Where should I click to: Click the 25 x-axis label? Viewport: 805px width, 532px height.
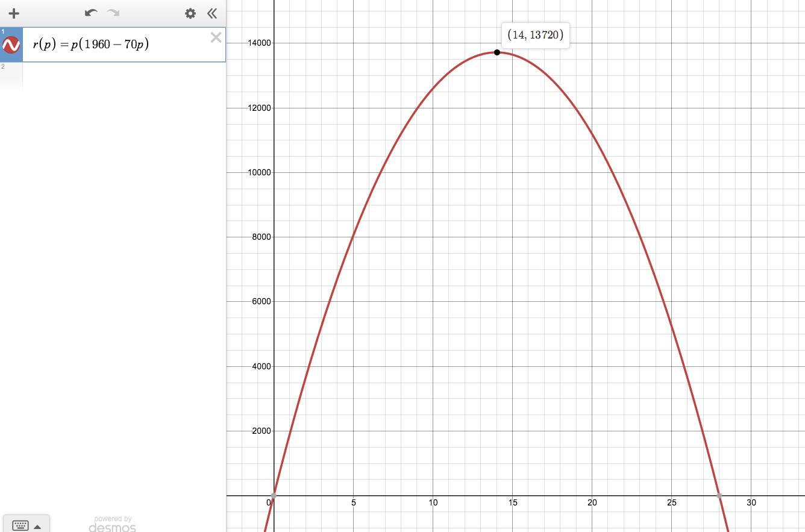[672, 502]
